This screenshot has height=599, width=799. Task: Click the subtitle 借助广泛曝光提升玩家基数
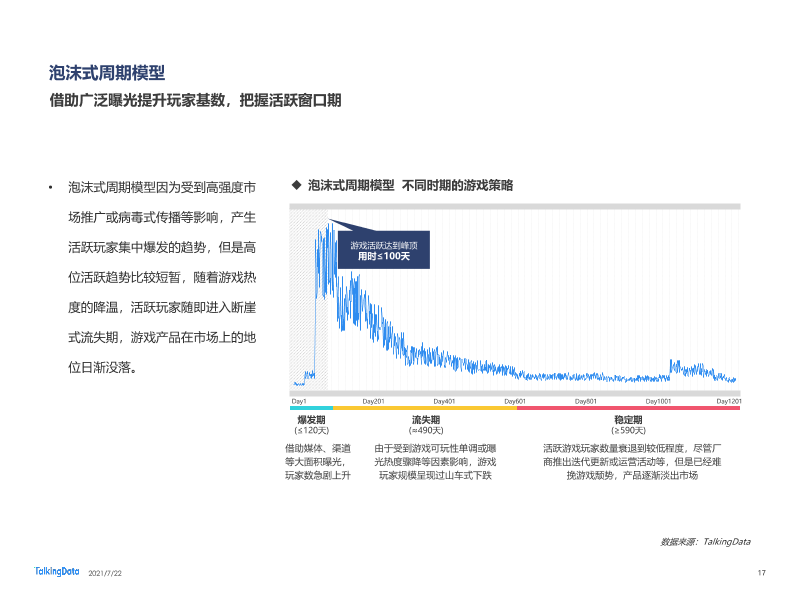(x=137, y=100)
